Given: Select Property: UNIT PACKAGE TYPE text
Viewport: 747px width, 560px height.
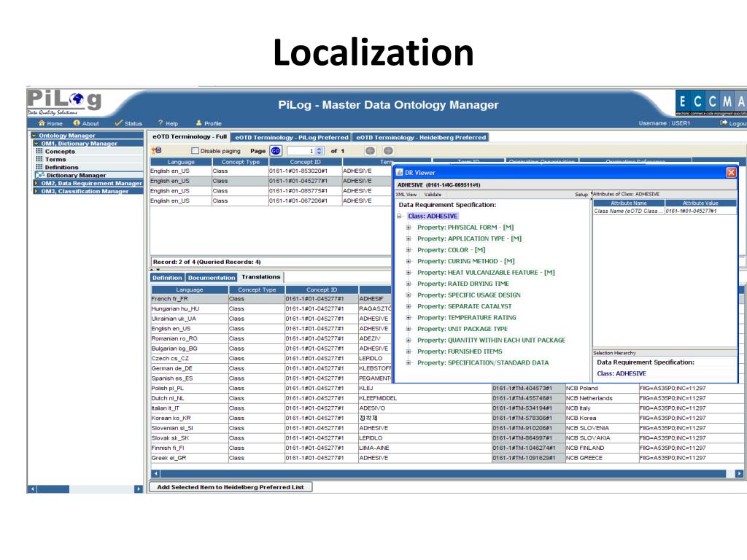Looking at the screenshot, I should (x=462, y=329).
